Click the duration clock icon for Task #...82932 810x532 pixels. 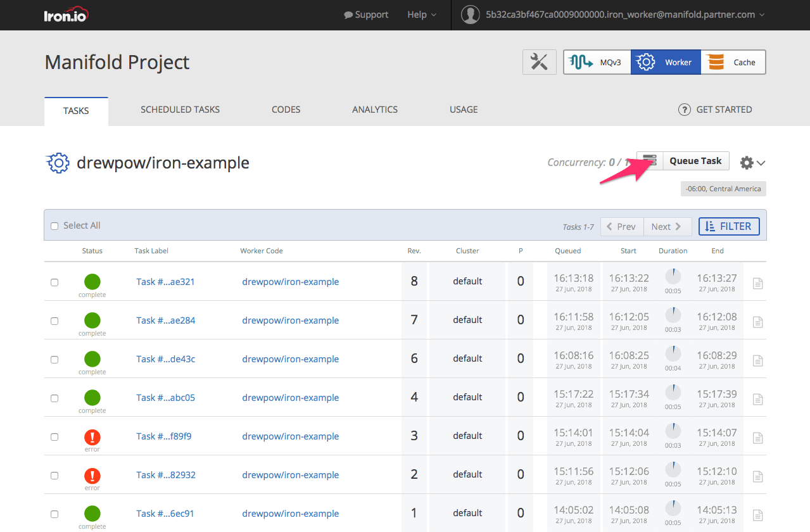click(673, 470)
